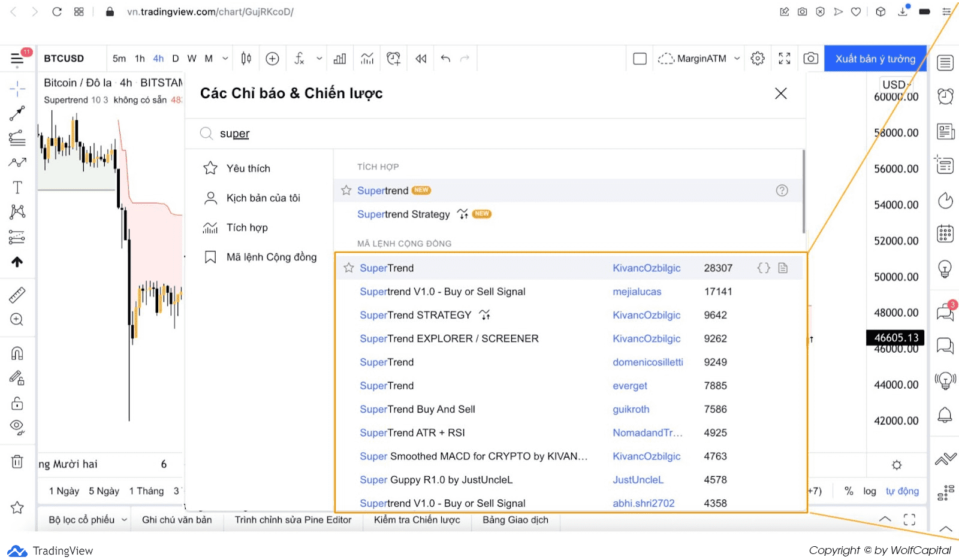Toggle magnet mode

pos(17,353)
